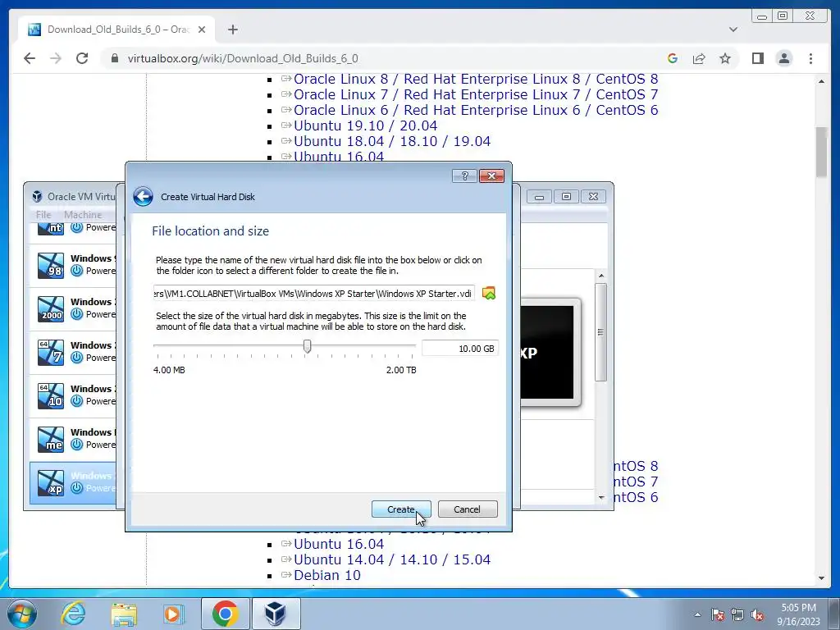The height and width of the screenshot is (630, 840).
Task: Open the Chrome three-dot menu
Action: (x=811, y=58)
